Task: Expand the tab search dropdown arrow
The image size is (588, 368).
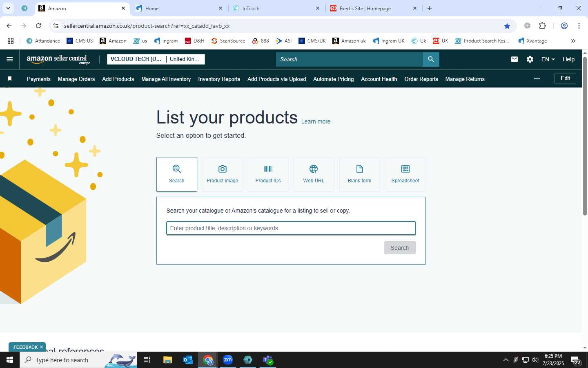Action: [8, 8]
